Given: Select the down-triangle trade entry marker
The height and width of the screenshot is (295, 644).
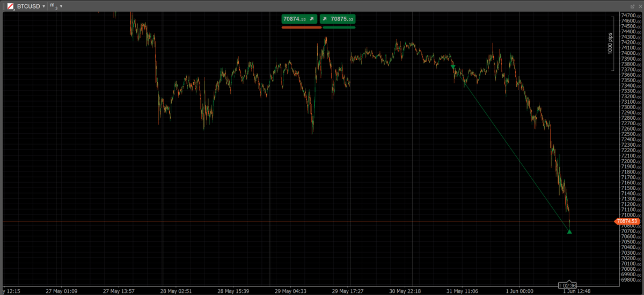Looking at the screenshot, I should tap(453, 67).
